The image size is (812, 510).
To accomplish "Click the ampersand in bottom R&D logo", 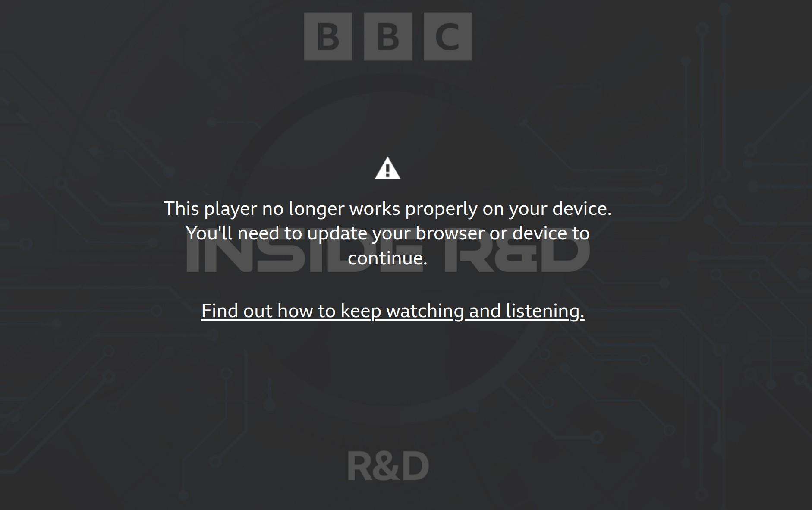I will [386, 466].
